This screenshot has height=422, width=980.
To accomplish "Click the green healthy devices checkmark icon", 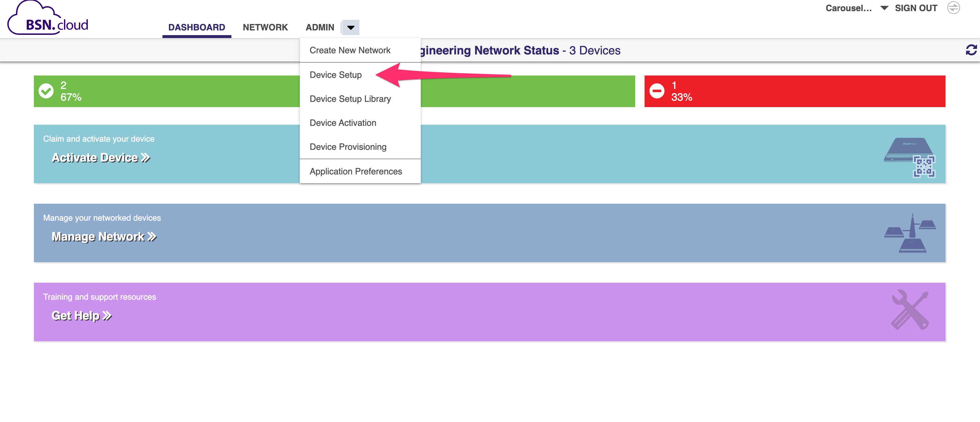I will pyautogui.click(x=46, y=91).
